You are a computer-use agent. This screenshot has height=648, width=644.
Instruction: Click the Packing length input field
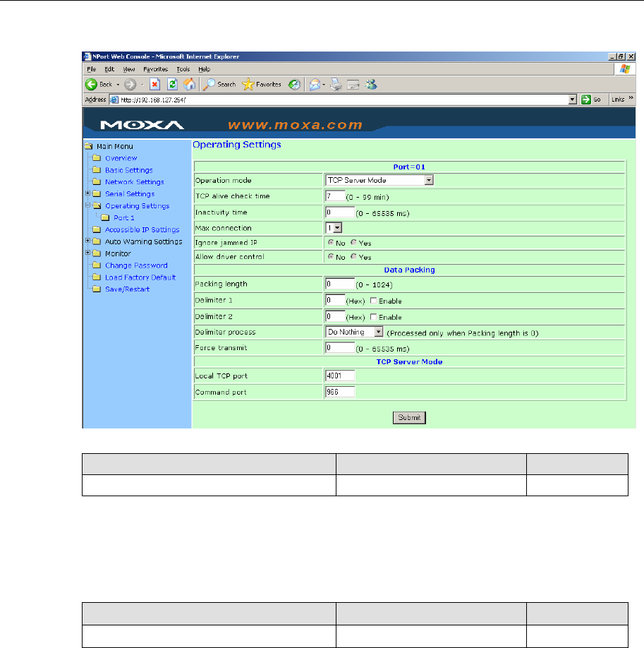(x=340, y=284)
